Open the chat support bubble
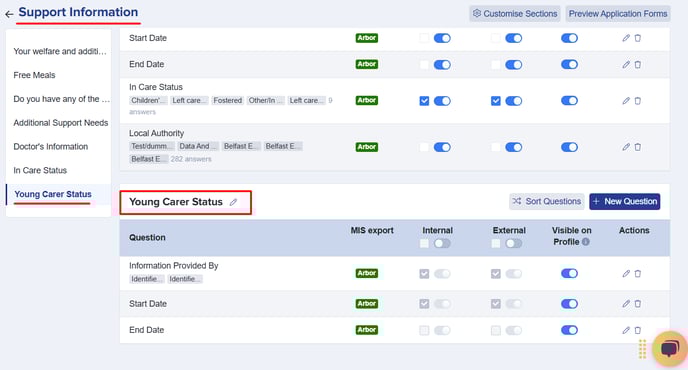This screenshot has width=688, height=370. click(x=670, y=349)
